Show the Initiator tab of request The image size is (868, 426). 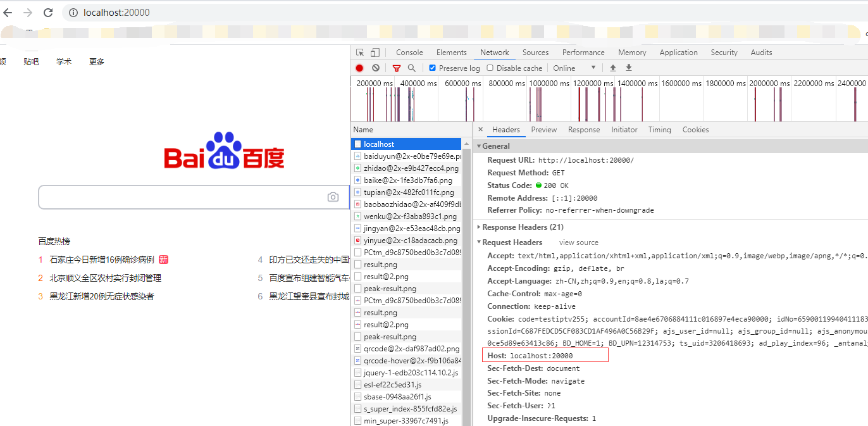624,130
